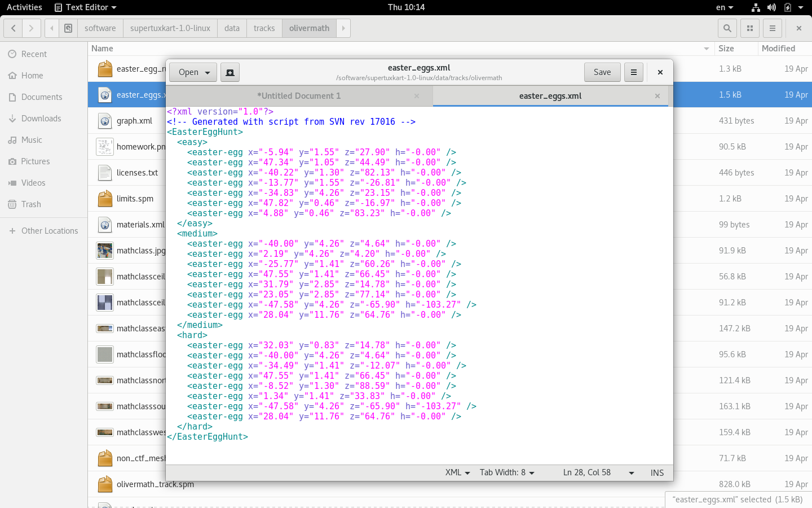This screenshot has width=812, height=508.
Task: Click the new document icon beside Open
Action: click(x=230, y=72)
